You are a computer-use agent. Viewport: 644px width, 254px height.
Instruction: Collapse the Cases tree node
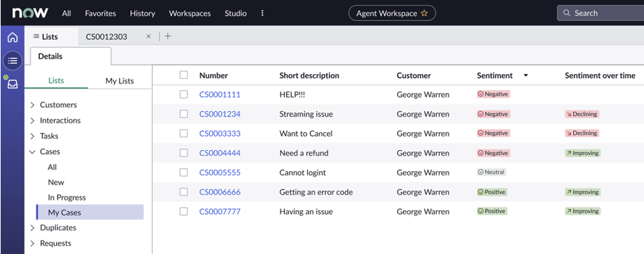click(32, 152)
